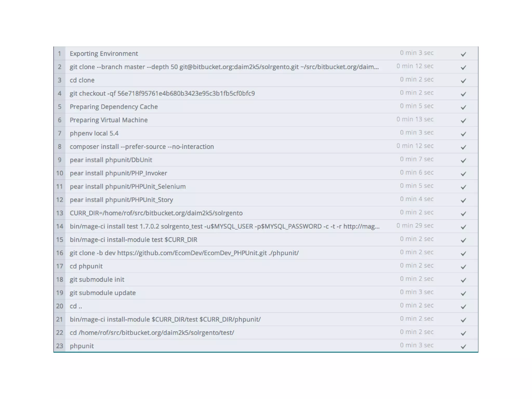Expand the git clone --branch master step
This screenshot has height=399, width=532.
tap(224, 67)
